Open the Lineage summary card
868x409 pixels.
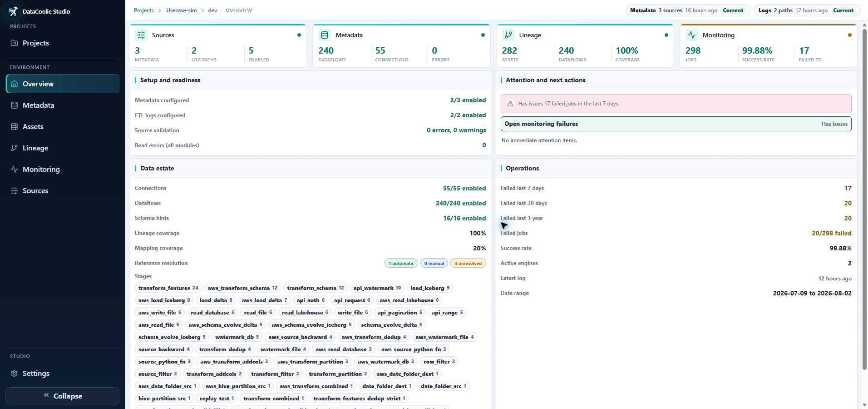click(585, 45)
